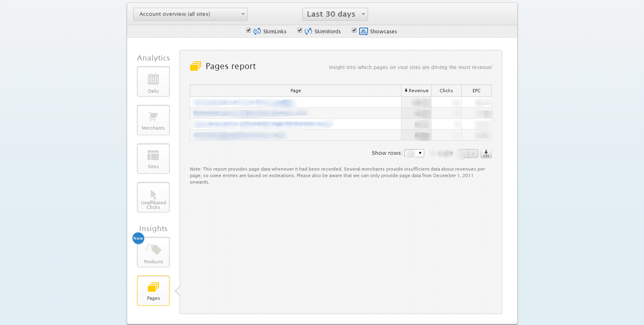Toggle the SkimWords checkbox
644x325 pixels.
[x=300, y=30]
